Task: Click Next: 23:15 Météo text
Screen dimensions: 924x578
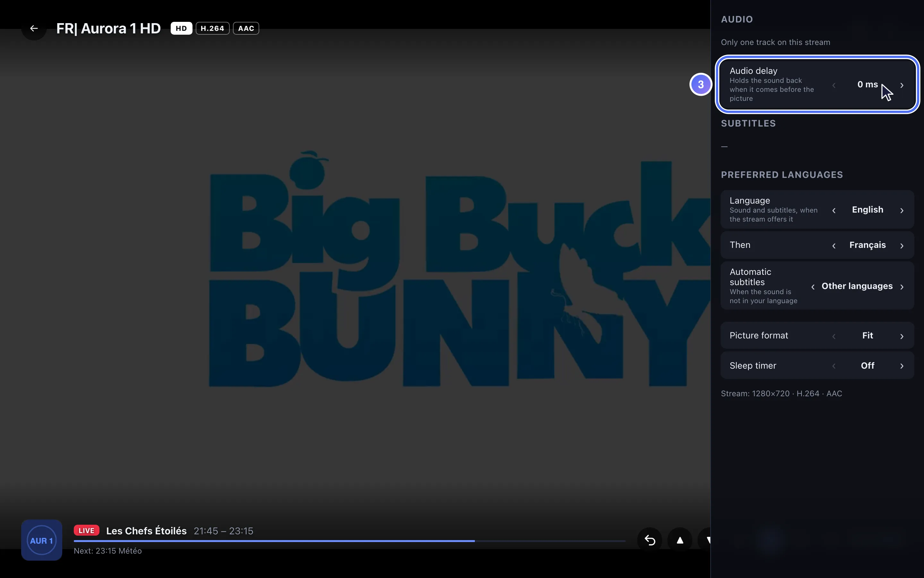Action: pos(108,551)
